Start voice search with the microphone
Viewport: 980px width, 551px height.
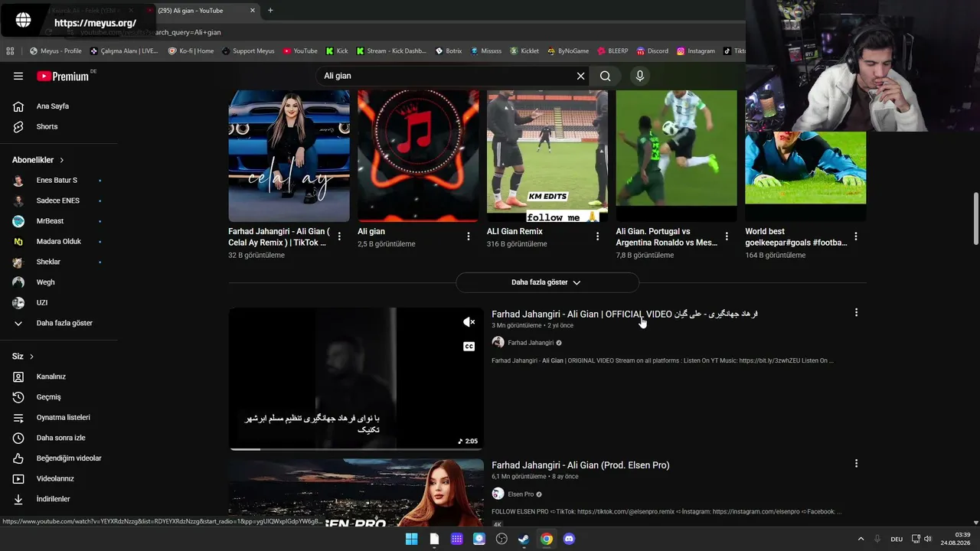pos(640,76)
